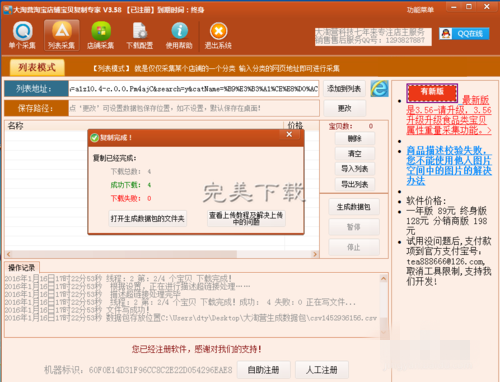Screen dimensions: 500x382
Task: Click the 暂停 button
Action: (354, 227)
